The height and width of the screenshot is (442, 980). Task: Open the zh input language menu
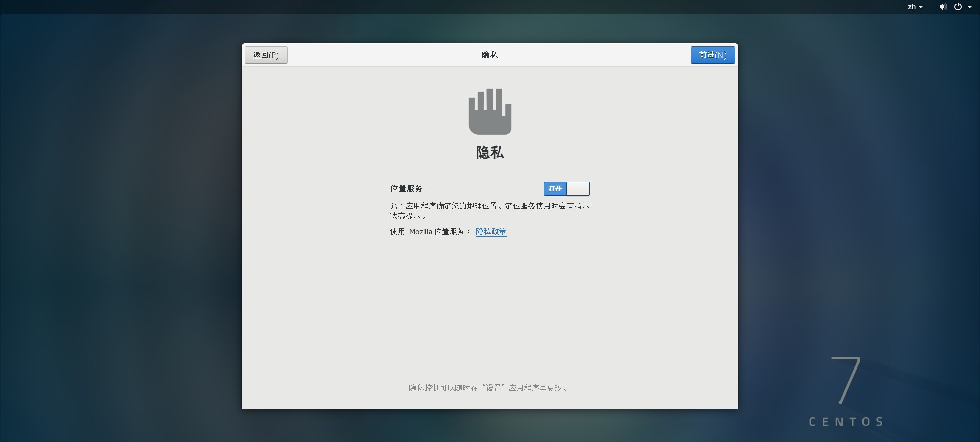click(x=915, y=7)
